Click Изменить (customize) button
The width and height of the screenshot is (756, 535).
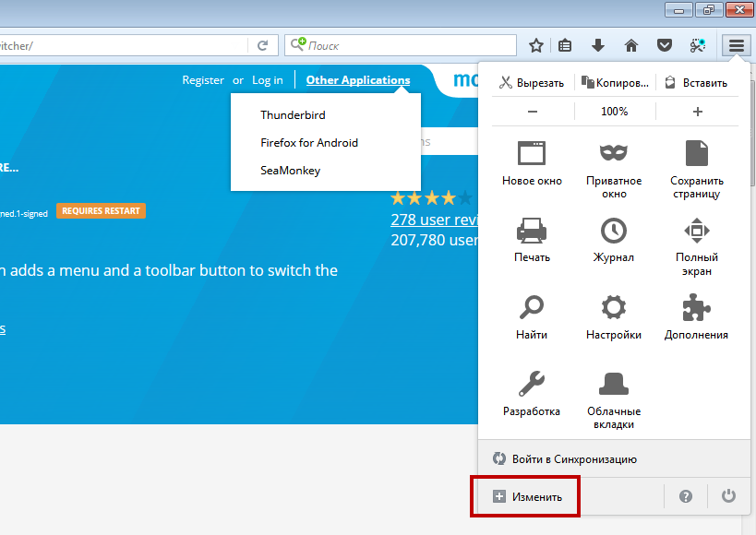pyautogui.click(x=528, y=496)
